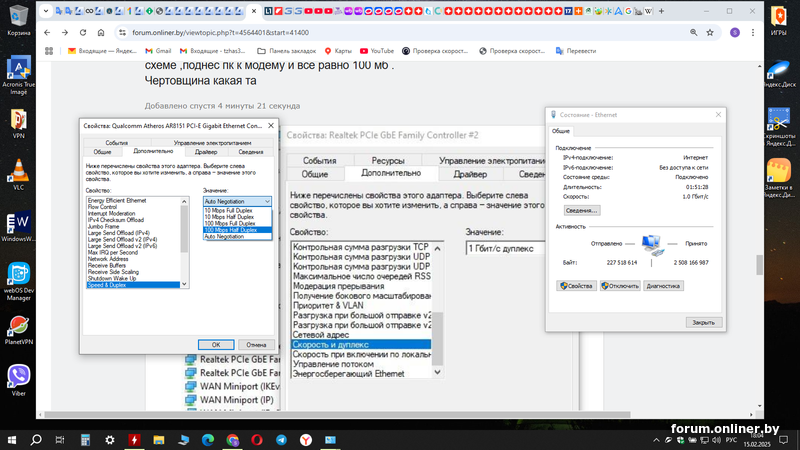Open the tab search dropdown in Chrome
The height and width of the screenshot is (450, 800).
[46, 11]
